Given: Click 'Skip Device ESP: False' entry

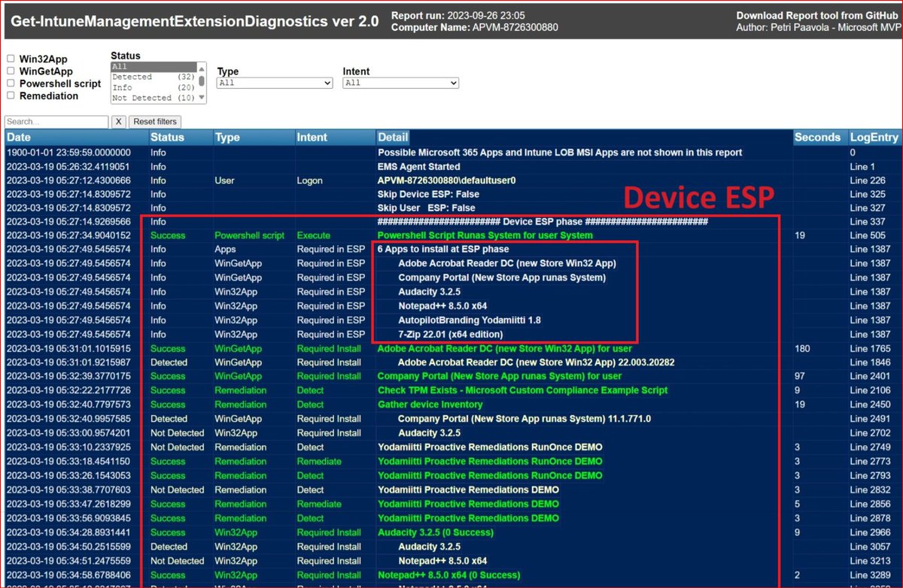Looking at the screenshot, I should [428, 194].
